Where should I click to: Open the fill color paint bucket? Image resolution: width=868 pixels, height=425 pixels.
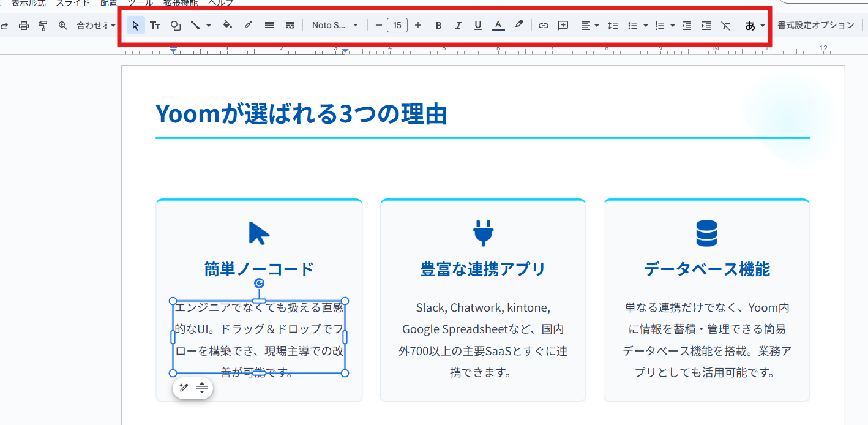228,25
